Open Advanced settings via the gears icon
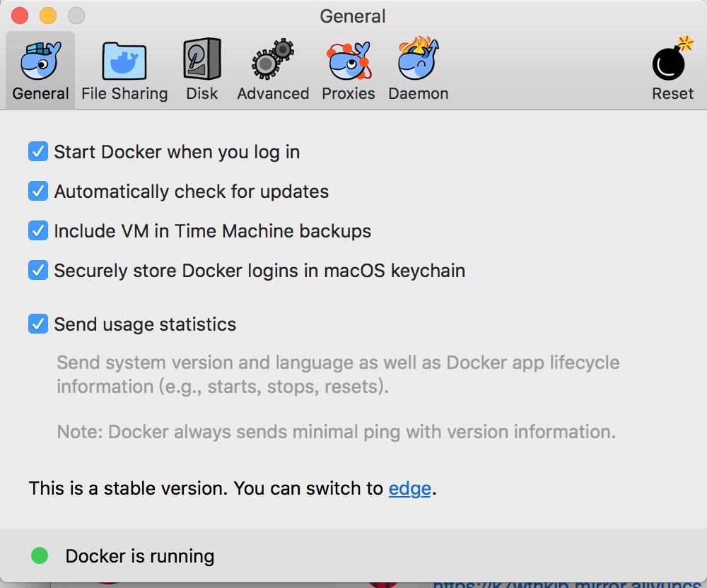 pyautogui.click(x=273, y=69)
